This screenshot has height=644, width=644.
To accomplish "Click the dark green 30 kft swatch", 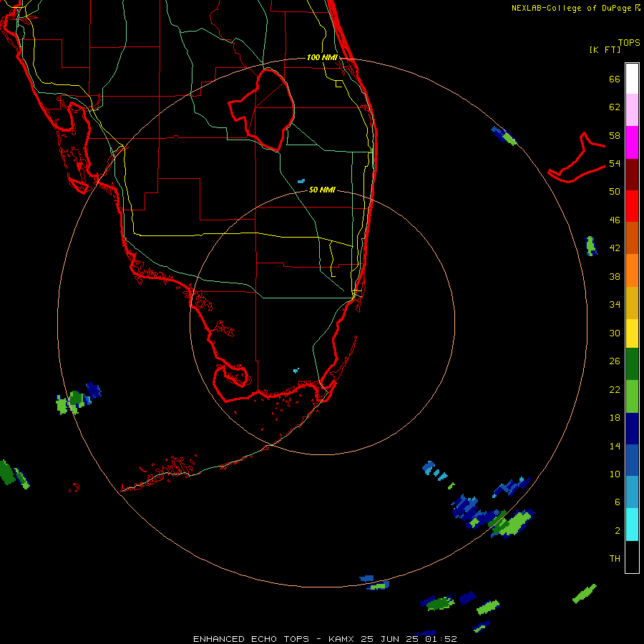I will [x=632, y=364].
